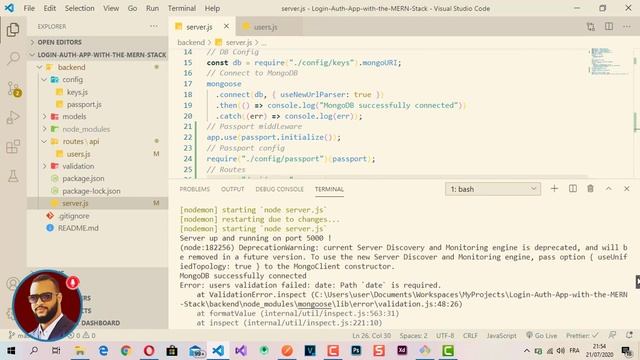
Task: Split the terminal panel
Action: [573, 189]
